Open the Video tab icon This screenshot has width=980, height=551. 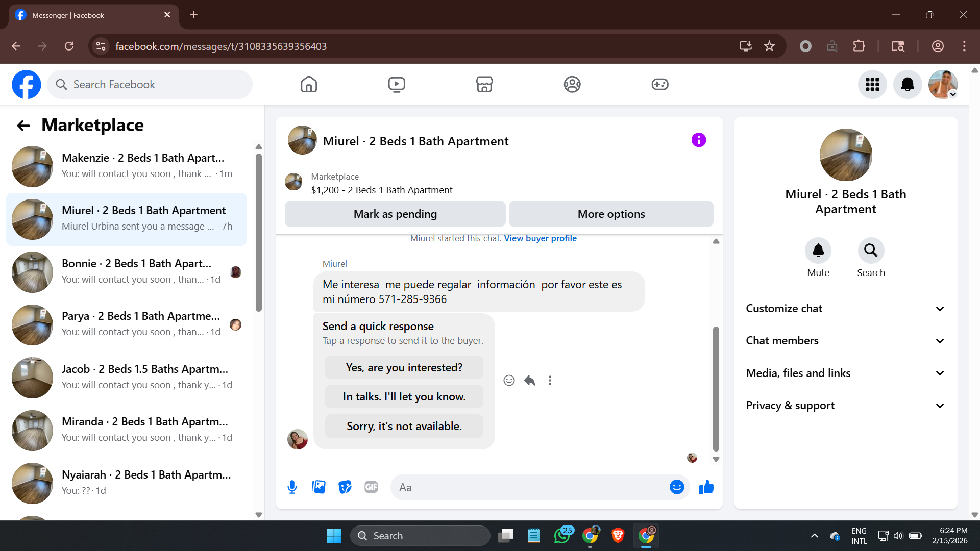click(x=397, y=84)
